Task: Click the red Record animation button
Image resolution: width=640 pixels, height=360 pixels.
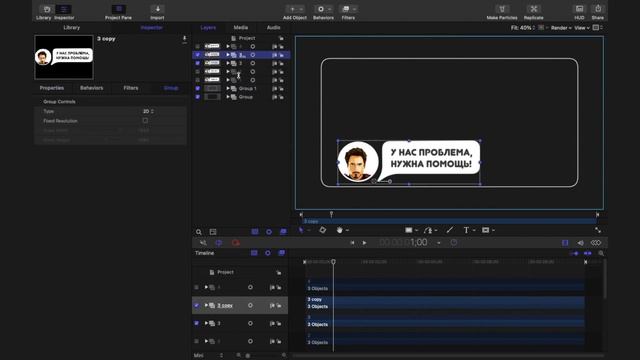Action: point(236,243)
